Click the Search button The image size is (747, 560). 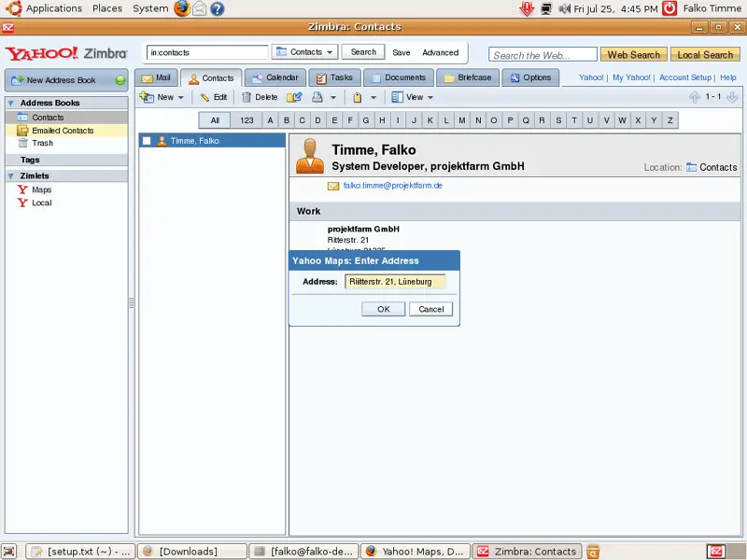363,52
